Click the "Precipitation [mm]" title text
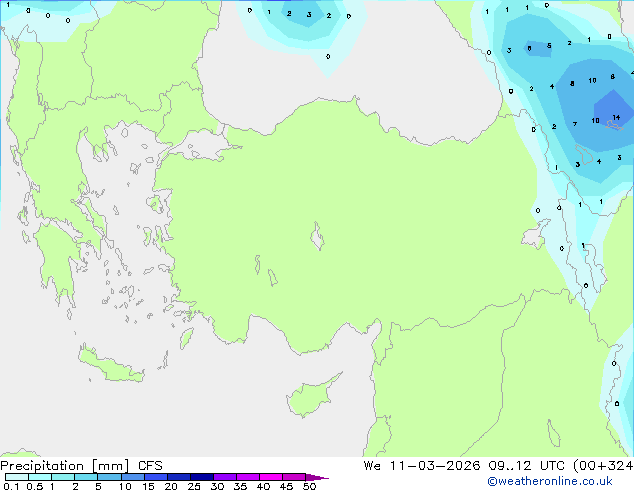Viewport: 634px width, 490px height. pos(65,466)
